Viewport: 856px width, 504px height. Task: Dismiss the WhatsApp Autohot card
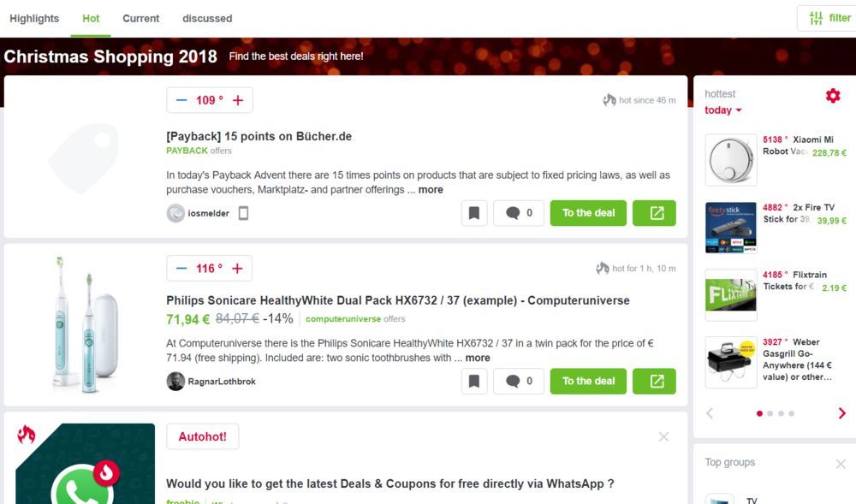pos(663,436)
